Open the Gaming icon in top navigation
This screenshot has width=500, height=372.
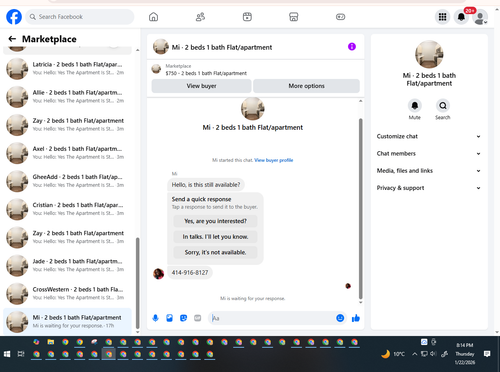(340, 17)
